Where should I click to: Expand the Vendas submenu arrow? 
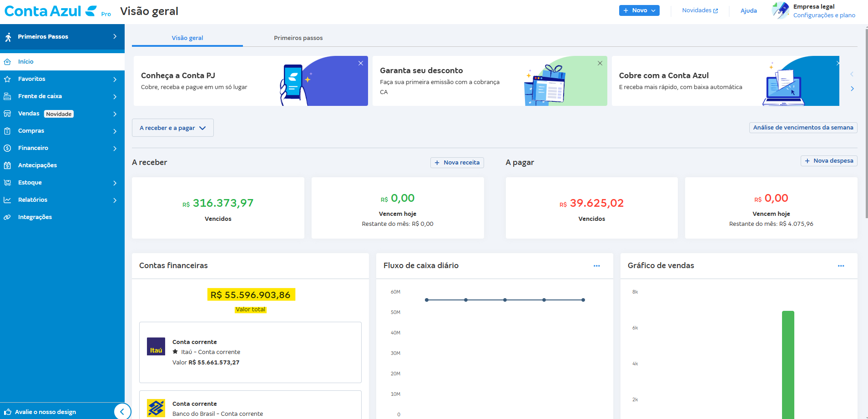coord(115,114)
